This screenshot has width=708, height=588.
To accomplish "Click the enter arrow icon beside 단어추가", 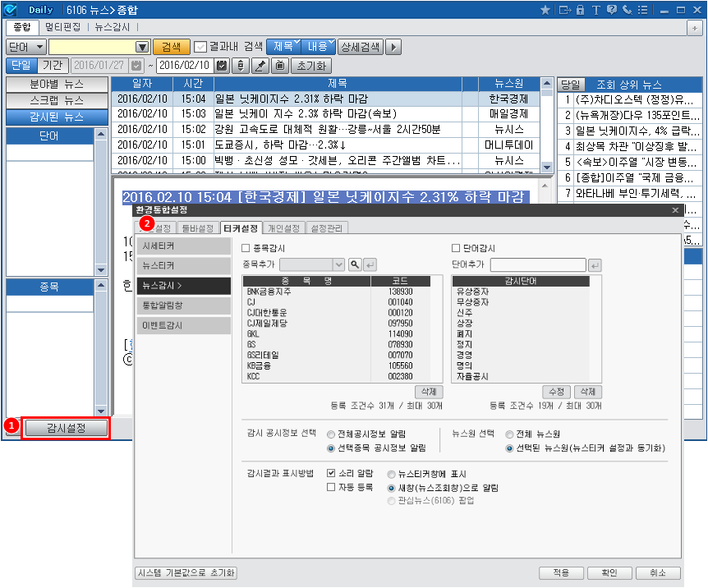I will (595, 265).
